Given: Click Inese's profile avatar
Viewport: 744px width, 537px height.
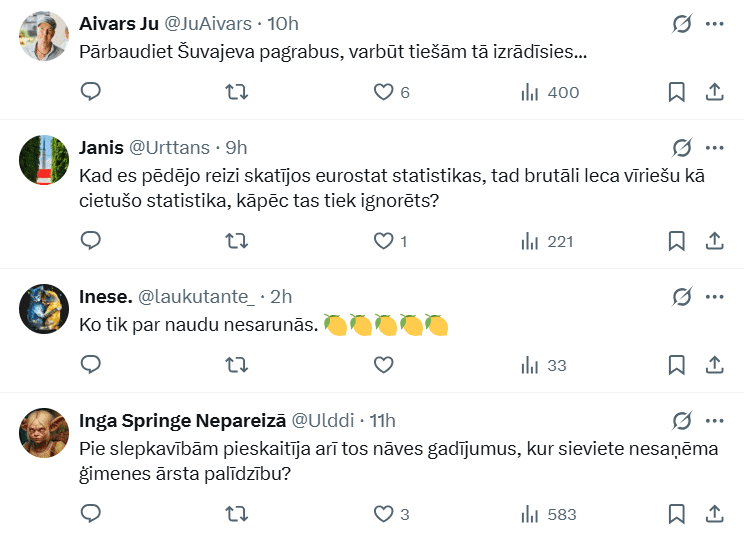Looking at the screenshot, I should click(x=44, y=309).
